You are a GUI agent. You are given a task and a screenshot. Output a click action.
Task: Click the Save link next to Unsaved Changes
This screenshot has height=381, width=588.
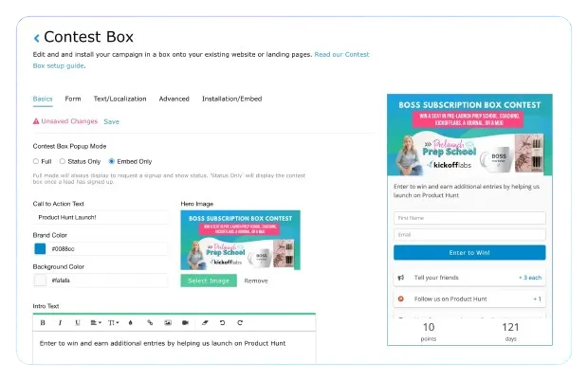[111, 121]
